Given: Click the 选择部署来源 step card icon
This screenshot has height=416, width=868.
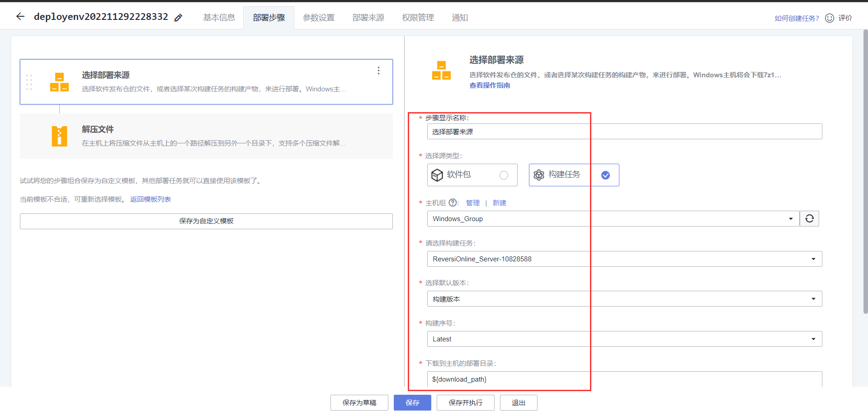Looking at the screenshot, I should (x=59, y=82).
